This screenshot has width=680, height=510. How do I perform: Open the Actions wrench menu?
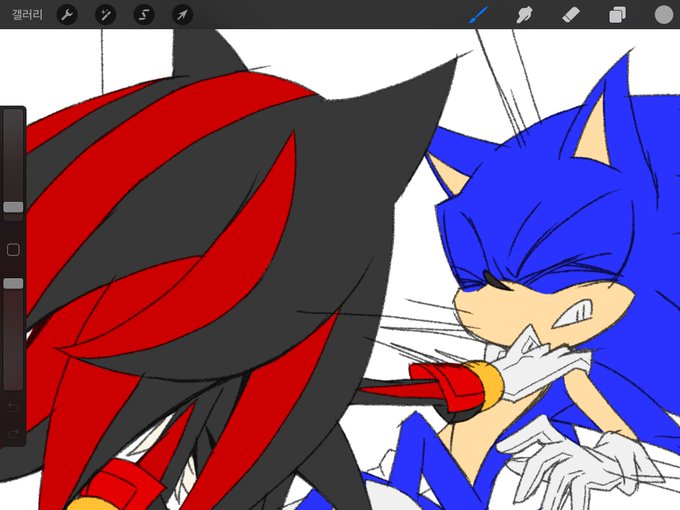tap(67, 15)
